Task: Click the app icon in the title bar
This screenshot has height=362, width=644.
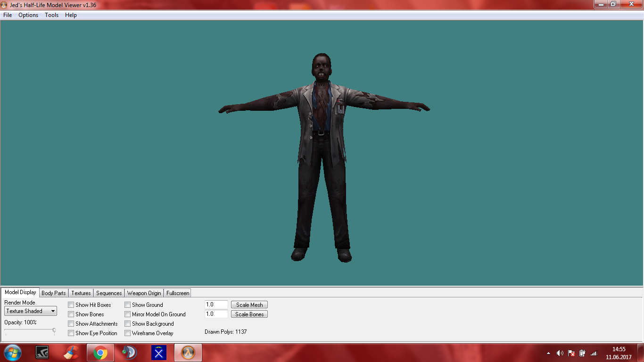Action: tap(4, 5)
